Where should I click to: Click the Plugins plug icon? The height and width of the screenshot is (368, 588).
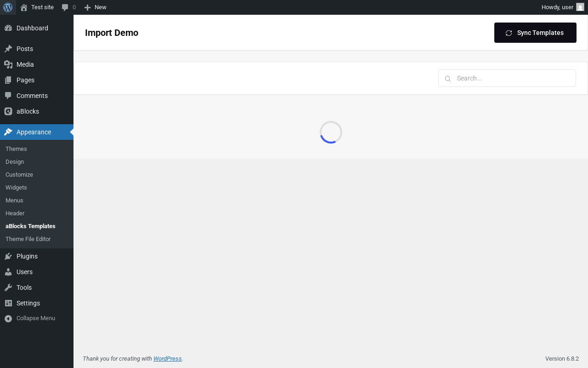click(x=8, y=256)
